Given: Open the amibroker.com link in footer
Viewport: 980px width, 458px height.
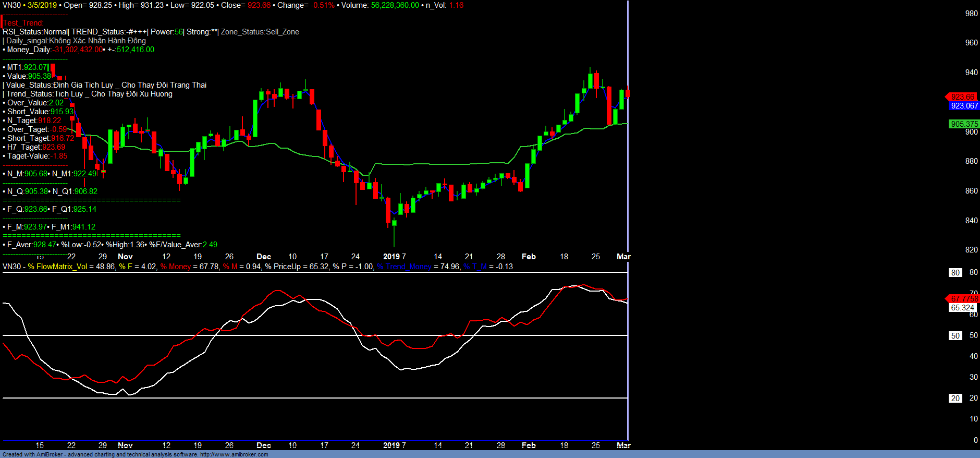Looking at the screenshot, I should click(234, 454).
